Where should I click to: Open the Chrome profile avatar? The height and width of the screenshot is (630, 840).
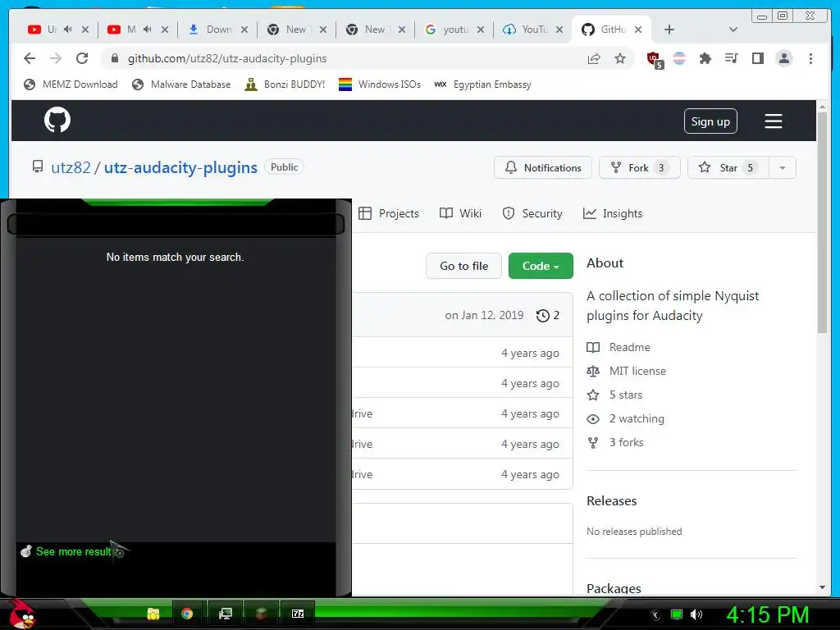tap(783, 58)
